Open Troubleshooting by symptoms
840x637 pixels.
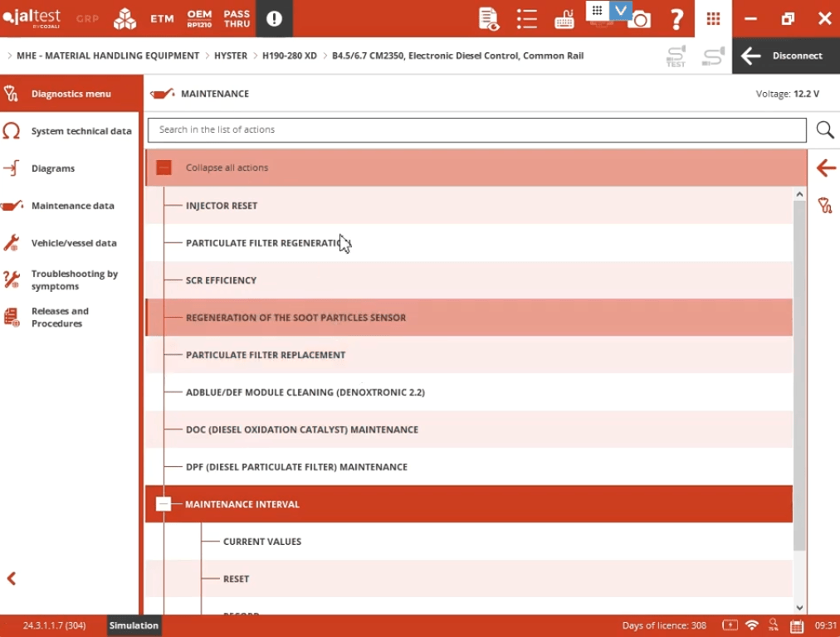point(74,280)
